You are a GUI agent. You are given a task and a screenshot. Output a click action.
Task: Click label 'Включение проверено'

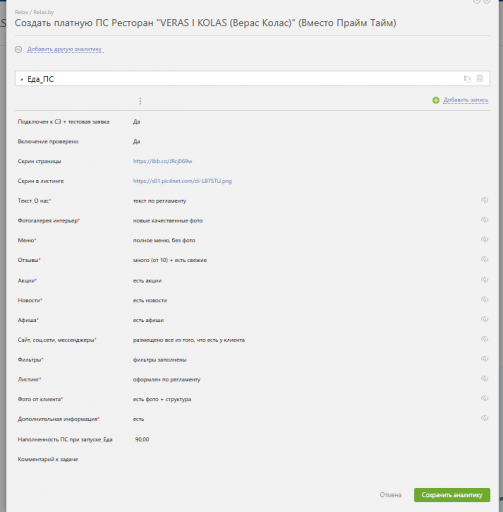tap(48, 141)
